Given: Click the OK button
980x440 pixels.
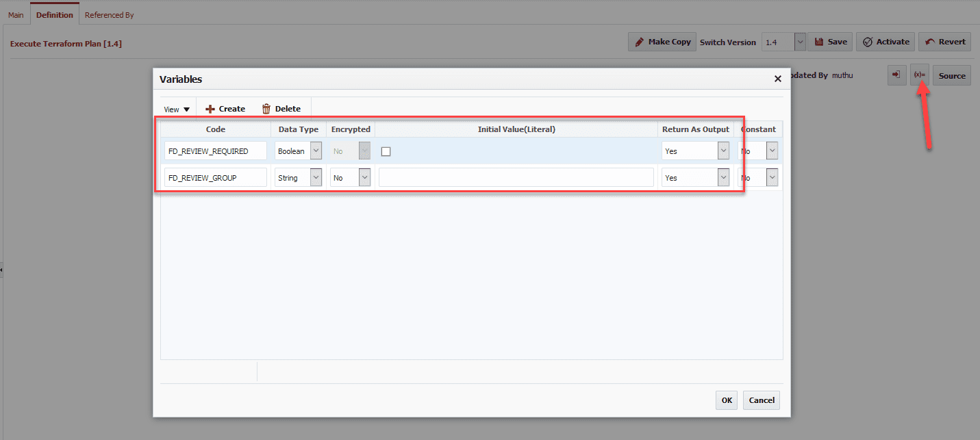Looking at the screenshot, I should (x=727, y=400).
